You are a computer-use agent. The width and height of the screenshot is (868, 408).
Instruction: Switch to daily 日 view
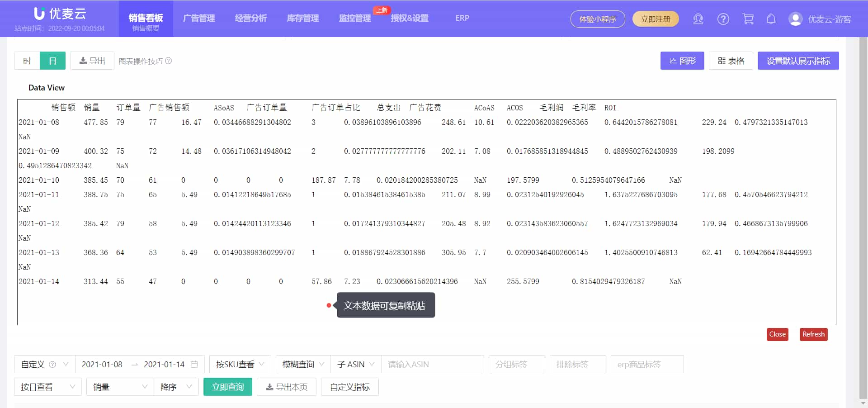[x=52, y=61]
